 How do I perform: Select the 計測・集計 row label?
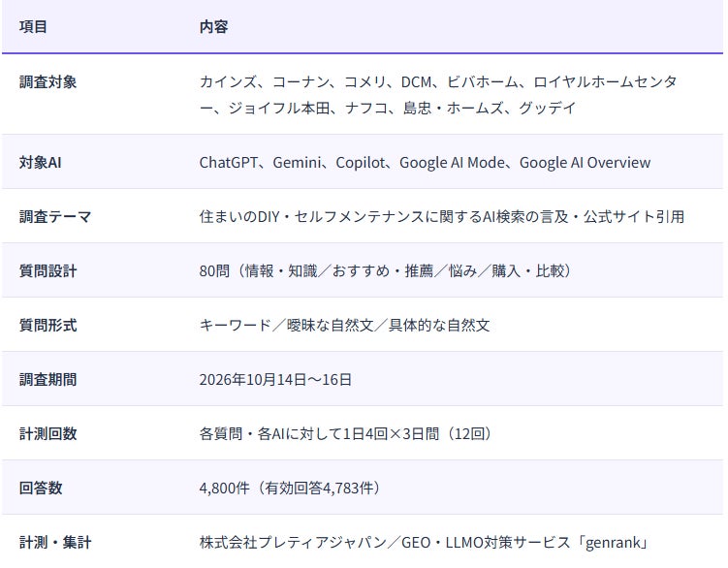pyautogui.click(x=55, y=543)
